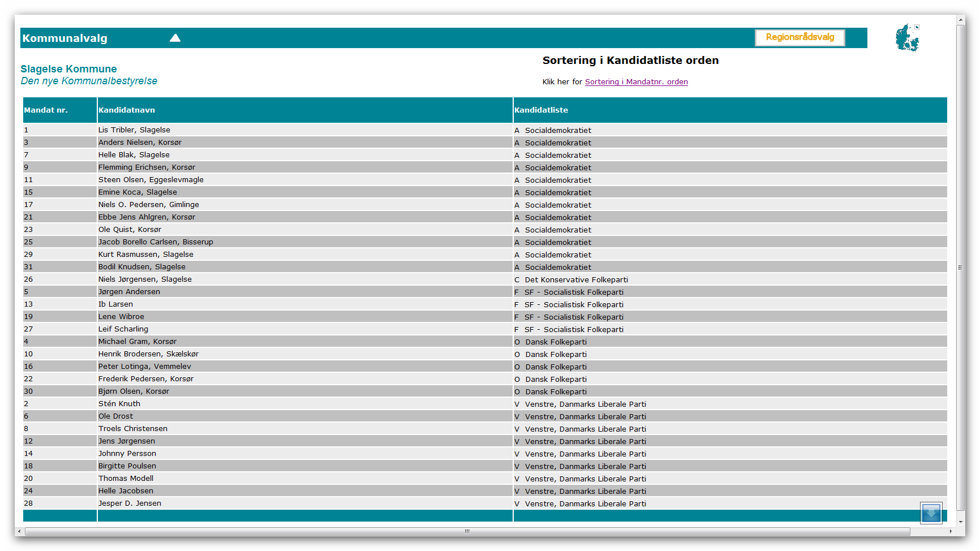This screenshot has height=551, width=980.
Task: Click the Slagelse Kommune heading
Action: click(x=68, y=69)
